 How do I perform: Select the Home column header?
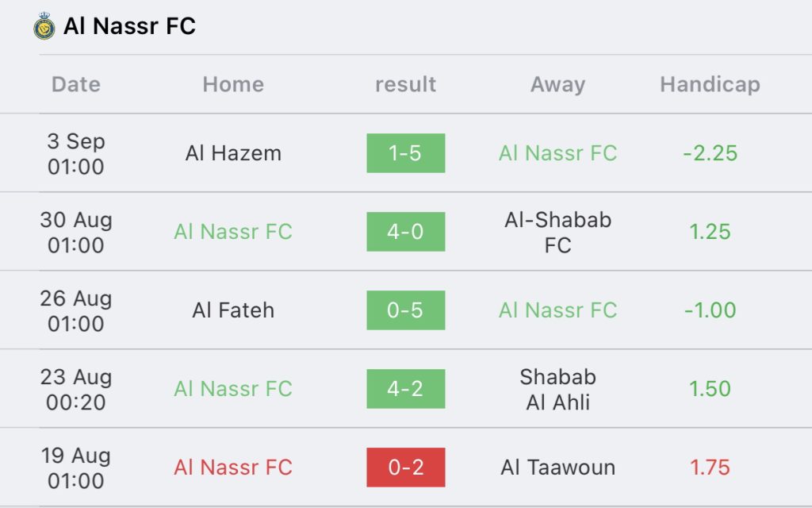(x=233, y=84)
